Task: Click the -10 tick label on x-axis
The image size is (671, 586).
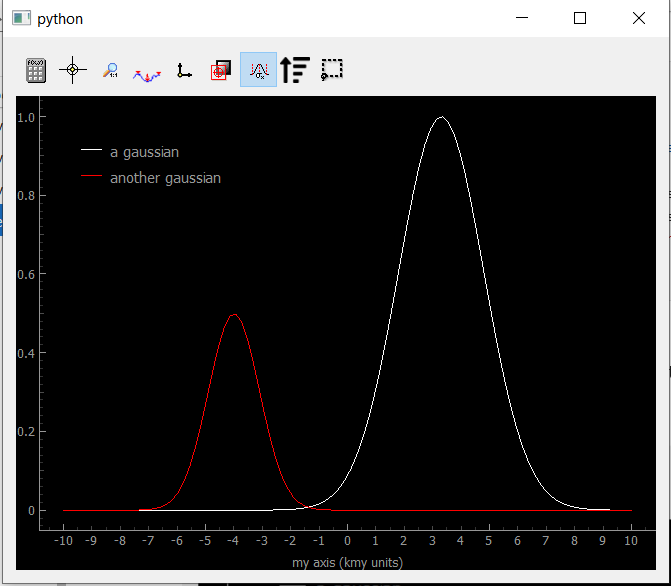Action: point(63,541)
